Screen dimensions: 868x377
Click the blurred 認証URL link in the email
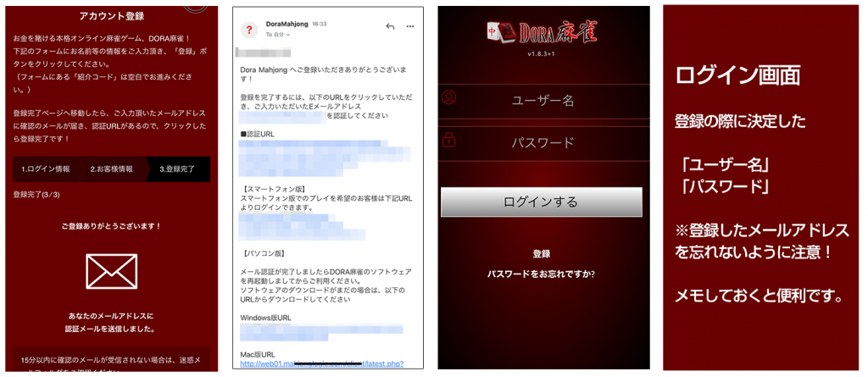[325, 158]
